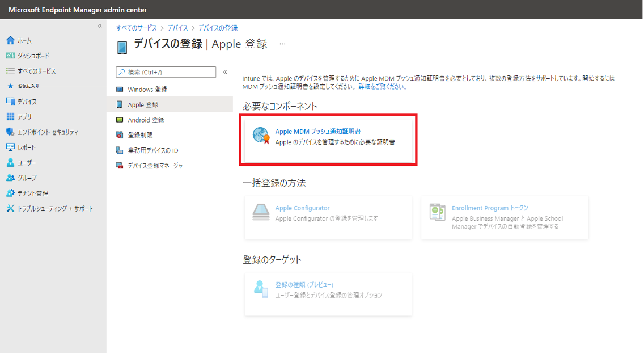Click the Endpoint Security shield icon
Viewport: 644px width, 354px height.
coord(10,132)
